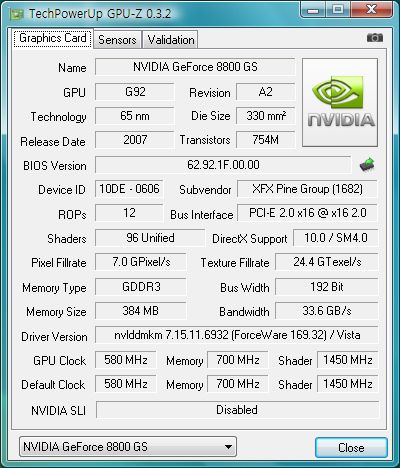Click the Shaders field 96 Unified

[x=150, y=238]
